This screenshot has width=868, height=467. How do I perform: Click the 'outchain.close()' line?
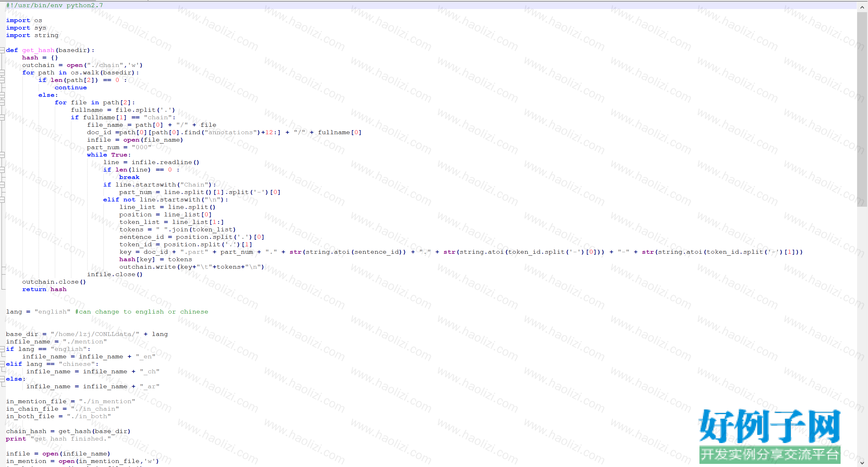tap(54, 282)
